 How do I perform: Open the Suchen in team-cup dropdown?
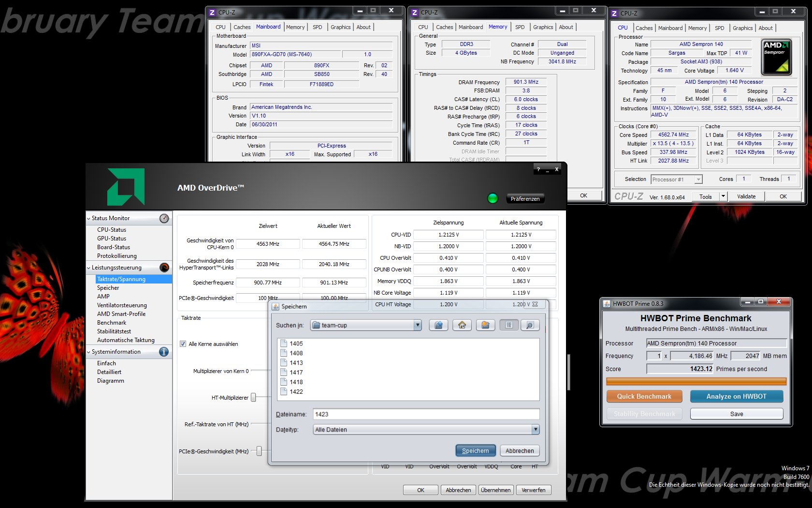click(x=418, y=325)
